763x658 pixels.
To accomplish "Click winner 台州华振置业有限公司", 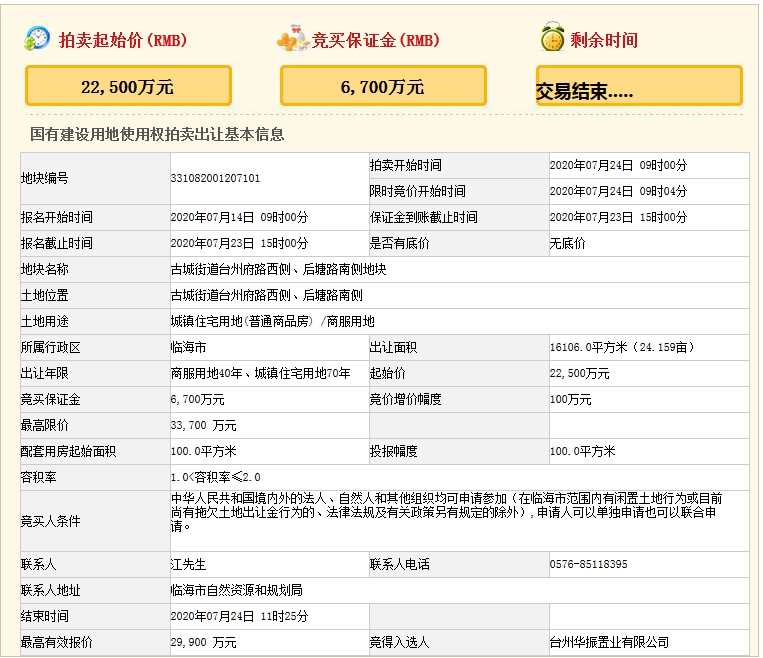I will (609, 643).
